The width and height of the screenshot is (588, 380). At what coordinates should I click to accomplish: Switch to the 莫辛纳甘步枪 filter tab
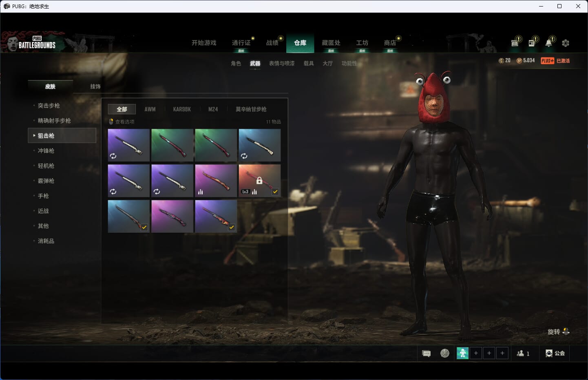pos(251,109)
